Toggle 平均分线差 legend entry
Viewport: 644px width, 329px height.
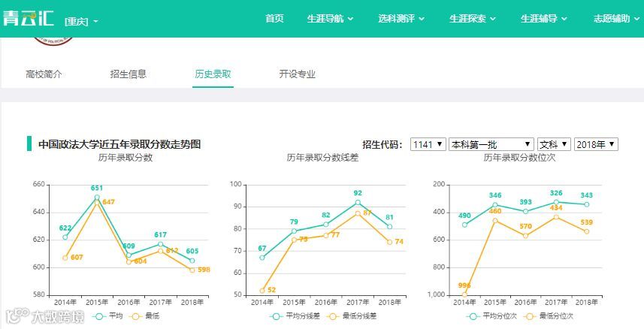coord(295,316)
